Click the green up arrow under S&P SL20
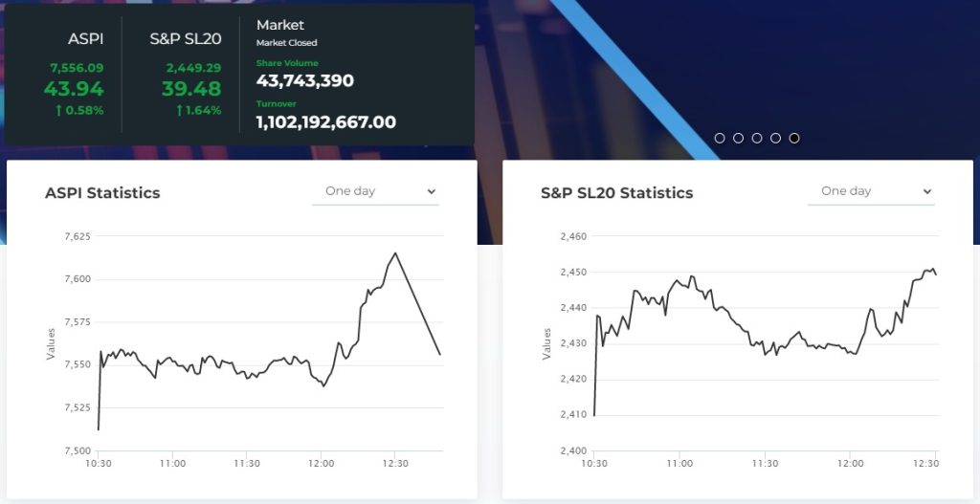The image size is (980, 504). click(179, 110)
